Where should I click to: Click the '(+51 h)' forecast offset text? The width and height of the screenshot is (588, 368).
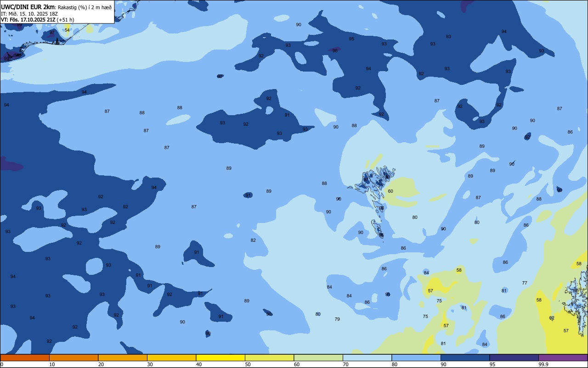point(65,20)
